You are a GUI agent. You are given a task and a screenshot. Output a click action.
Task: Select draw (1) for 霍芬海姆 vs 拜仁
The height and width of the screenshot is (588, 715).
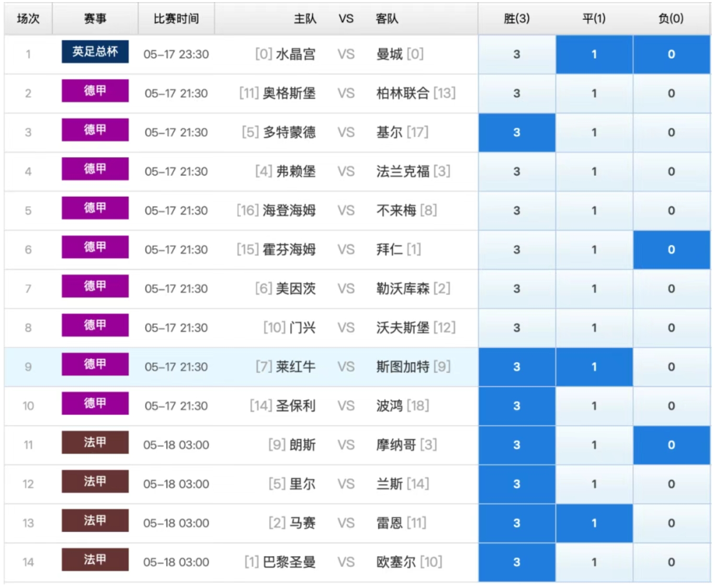click(x=594, y=250)
